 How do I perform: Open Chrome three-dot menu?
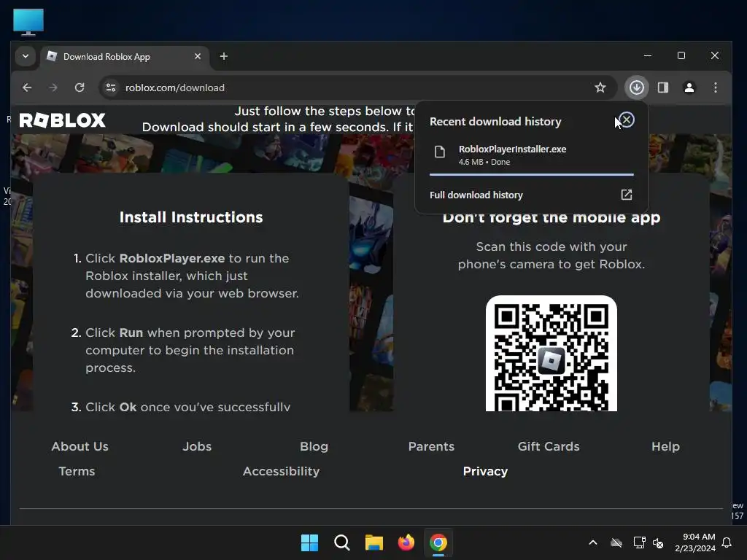716,87
